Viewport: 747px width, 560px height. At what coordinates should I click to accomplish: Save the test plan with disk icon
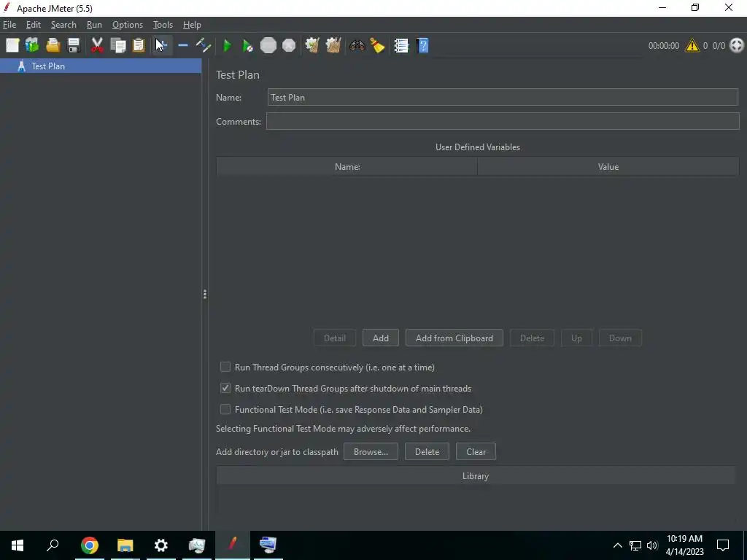pyautogui.click(x=74, y=45)
